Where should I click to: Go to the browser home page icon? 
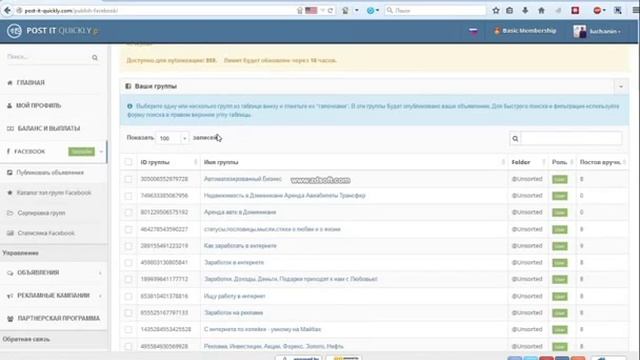pos(541,11)
